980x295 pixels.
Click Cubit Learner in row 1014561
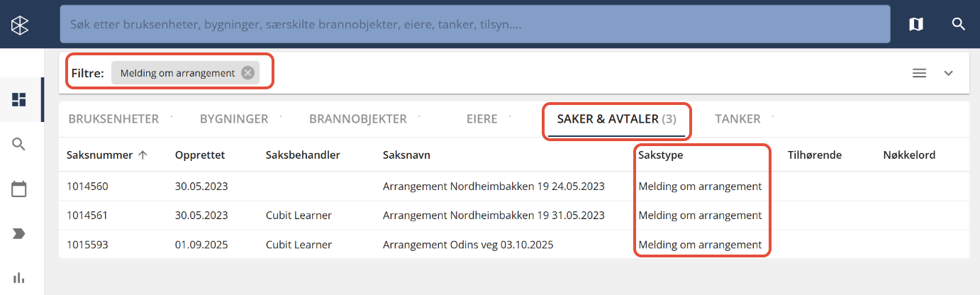pyautogui.click(x=299, y=216)
